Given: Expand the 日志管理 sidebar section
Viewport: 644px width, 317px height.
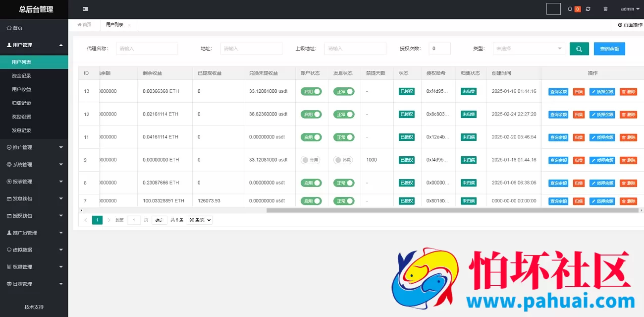Looking at the screenshot, I should pos(34,284).
